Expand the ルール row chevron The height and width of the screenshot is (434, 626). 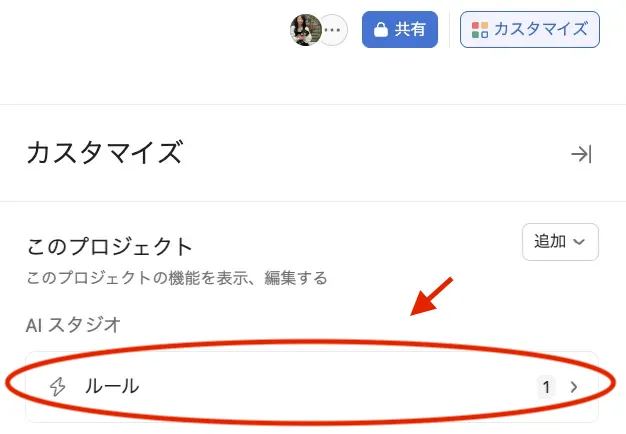[574, 386]
